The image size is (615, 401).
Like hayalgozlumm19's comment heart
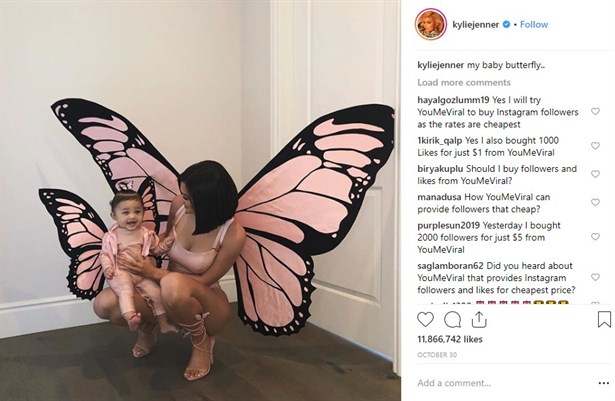point(595,111)
